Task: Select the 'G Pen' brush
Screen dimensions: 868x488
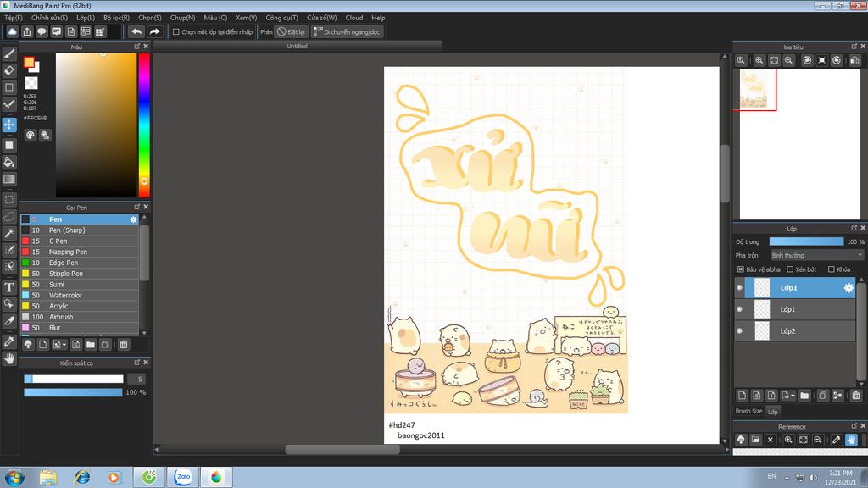Action: (x=80, y=241)
